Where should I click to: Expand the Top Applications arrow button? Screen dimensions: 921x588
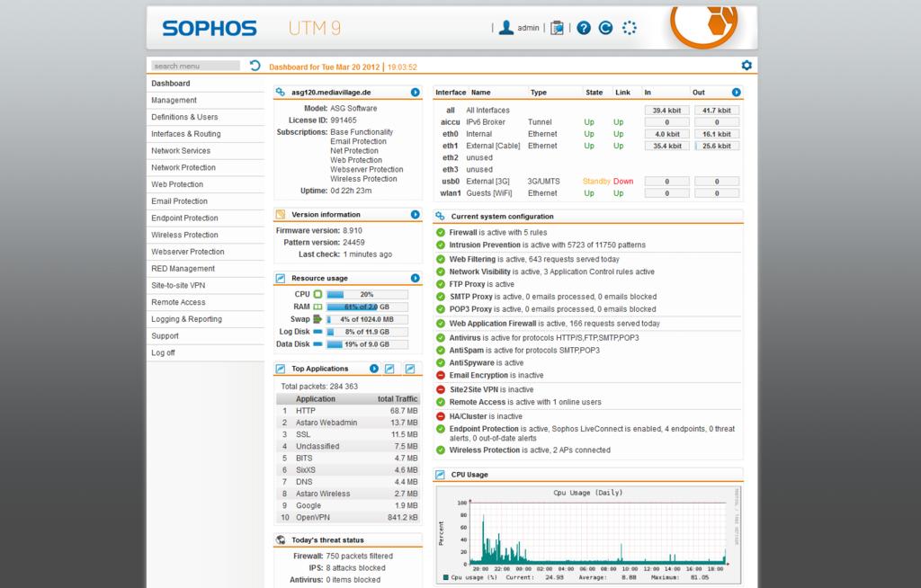click(x=373, y=369)
